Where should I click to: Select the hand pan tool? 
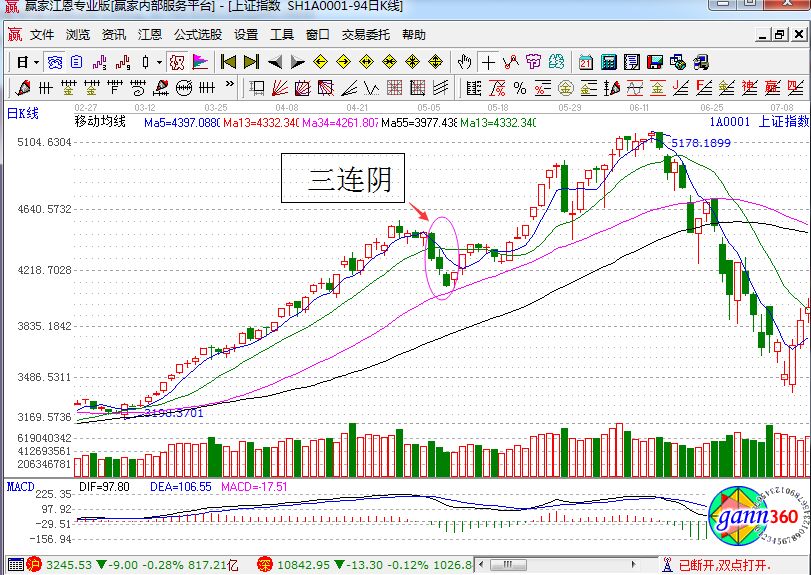click(464, 62)
